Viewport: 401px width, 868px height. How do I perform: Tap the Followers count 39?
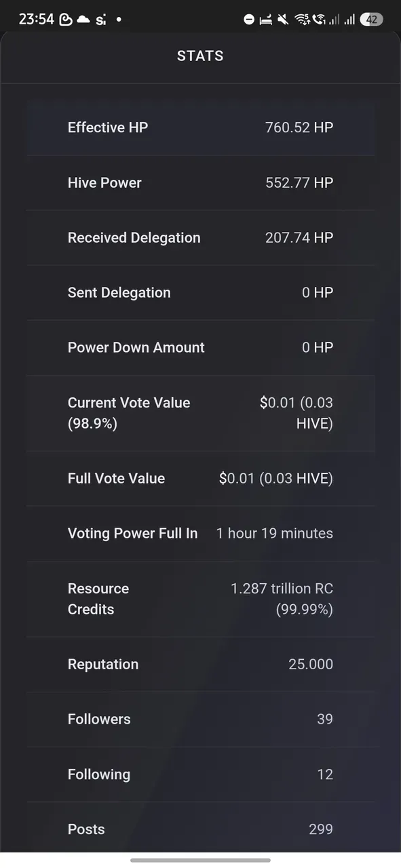[x=325, y=719]
